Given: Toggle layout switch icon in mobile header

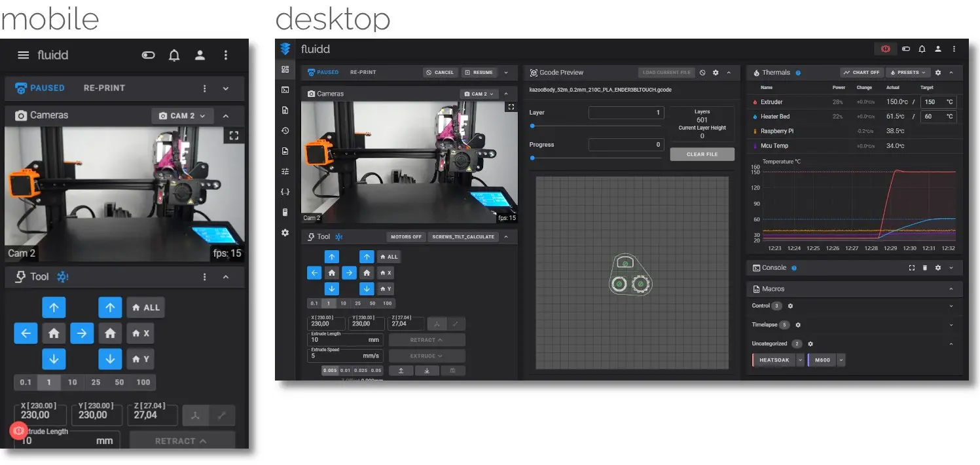Looking at the screenshot, I should (x=148, y=55).
